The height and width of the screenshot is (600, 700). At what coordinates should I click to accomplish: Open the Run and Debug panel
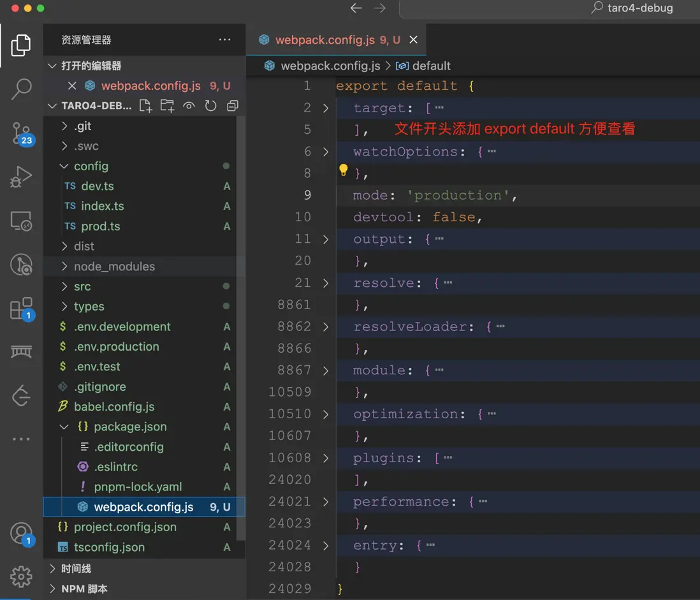coord(21,177)
